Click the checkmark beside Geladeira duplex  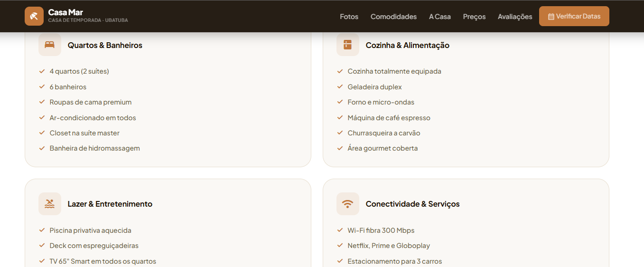click(340, 87)
